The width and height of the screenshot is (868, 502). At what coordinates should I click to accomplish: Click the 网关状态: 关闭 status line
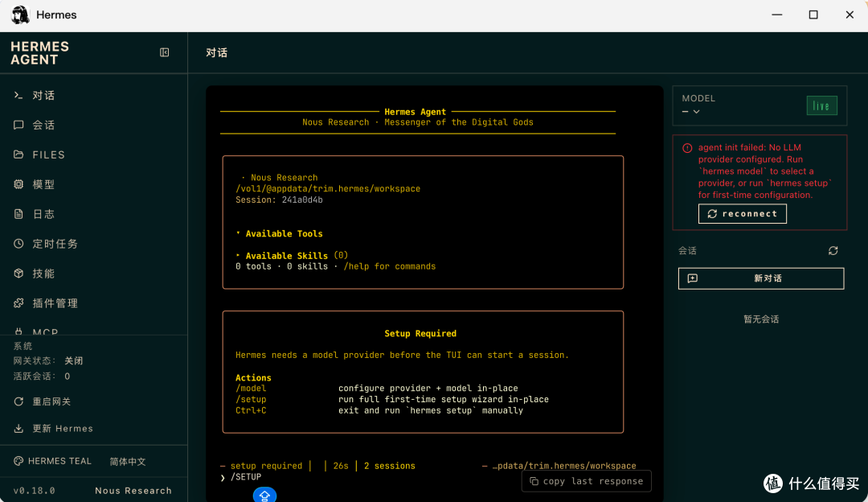coord(48,360)
